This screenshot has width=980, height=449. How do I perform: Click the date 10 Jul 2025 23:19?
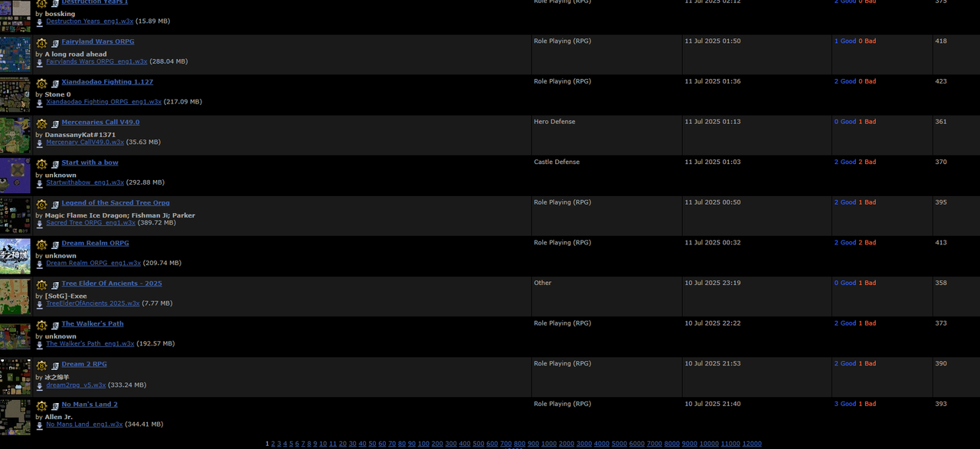click(x=713, y=283)
